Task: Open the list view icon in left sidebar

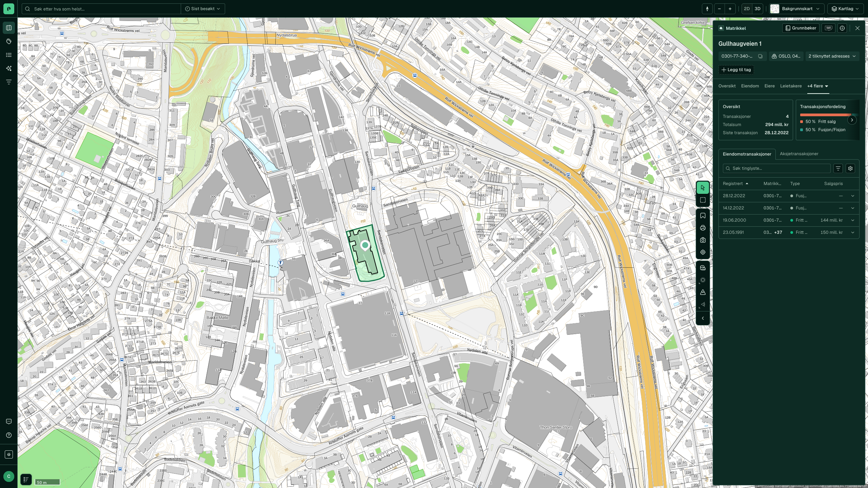Action: click(x=9, y=55)
